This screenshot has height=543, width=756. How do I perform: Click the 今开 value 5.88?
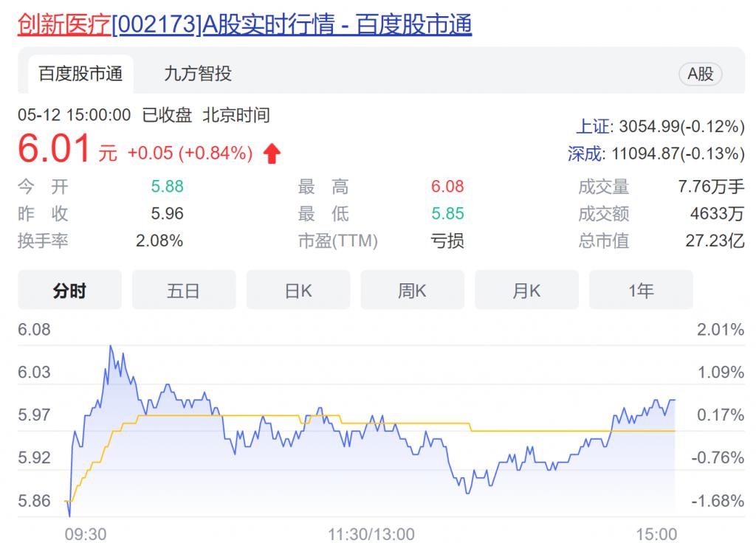(168, 187)
